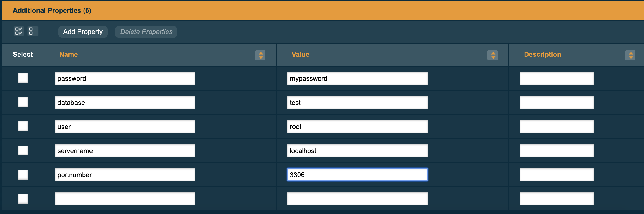
Task: Click the Deselect All checkboxes icon
Action: point(31,31)
